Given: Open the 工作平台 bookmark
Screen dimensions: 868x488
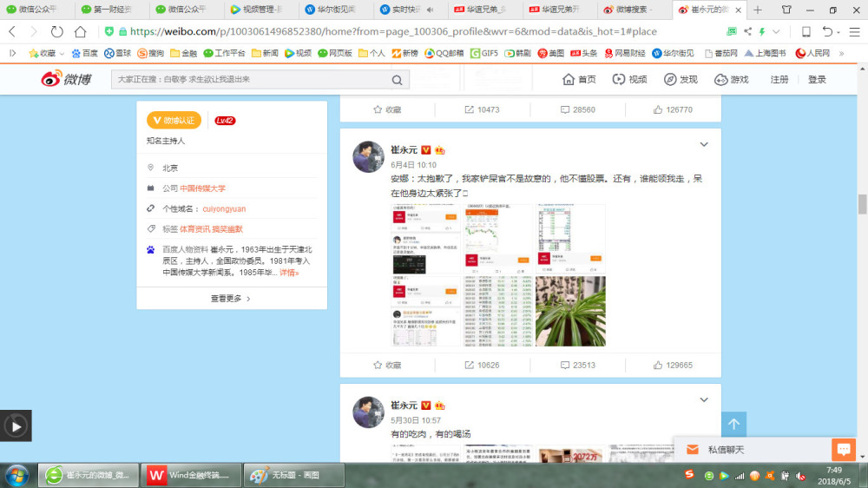Looking at the screenshot, I should coord(224,53).
